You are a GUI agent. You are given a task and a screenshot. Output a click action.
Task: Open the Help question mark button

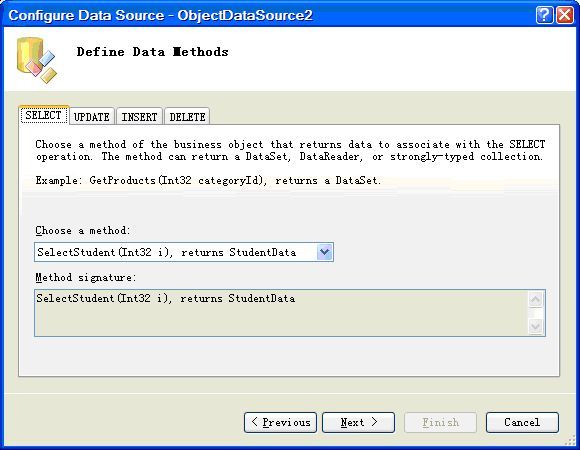point(544,15)
